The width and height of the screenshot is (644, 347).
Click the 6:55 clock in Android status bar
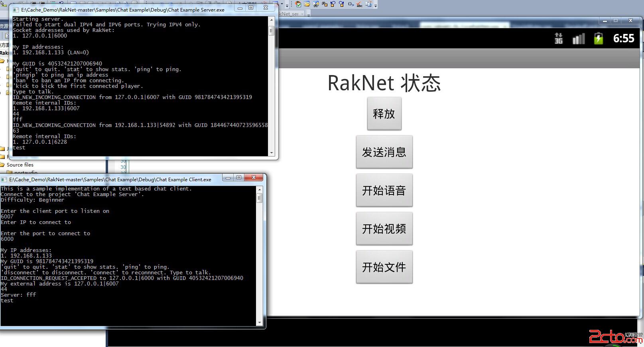click(624, 38)
